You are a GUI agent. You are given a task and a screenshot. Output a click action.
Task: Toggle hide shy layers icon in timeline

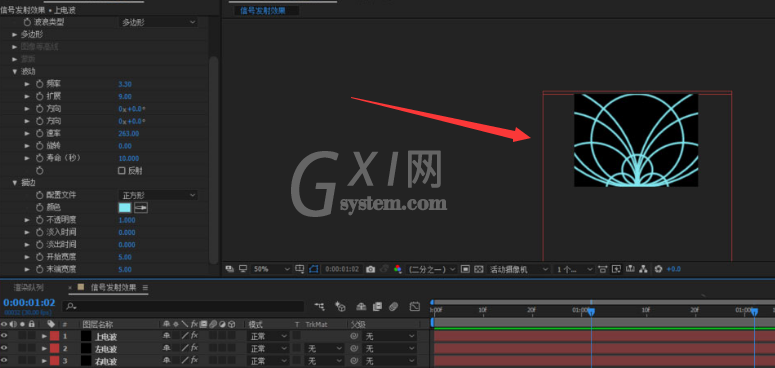pos(361,307)
